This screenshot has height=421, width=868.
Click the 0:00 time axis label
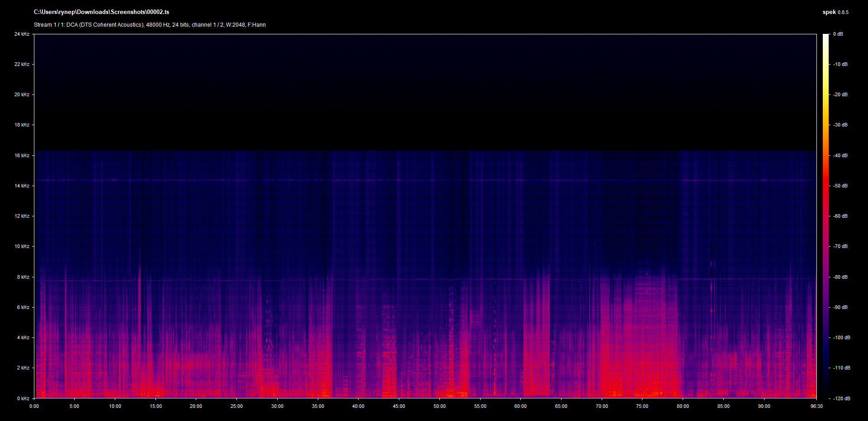pos(34,406)
